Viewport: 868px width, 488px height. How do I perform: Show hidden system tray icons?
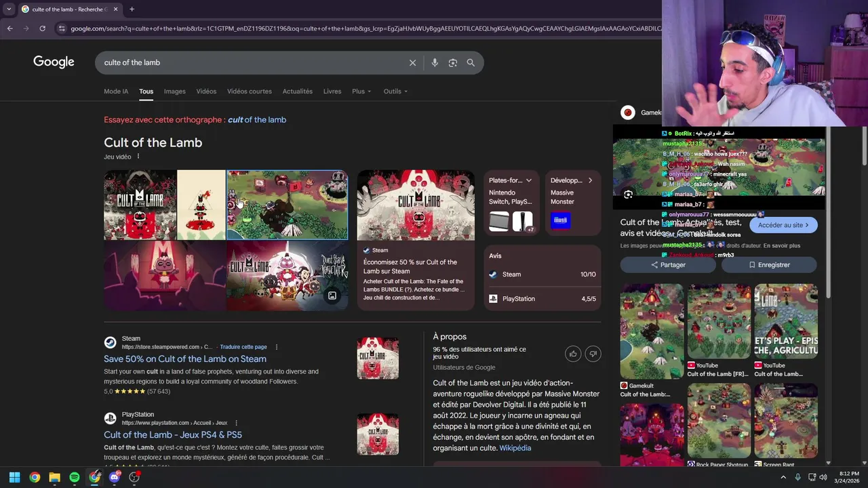coord(783,477)
